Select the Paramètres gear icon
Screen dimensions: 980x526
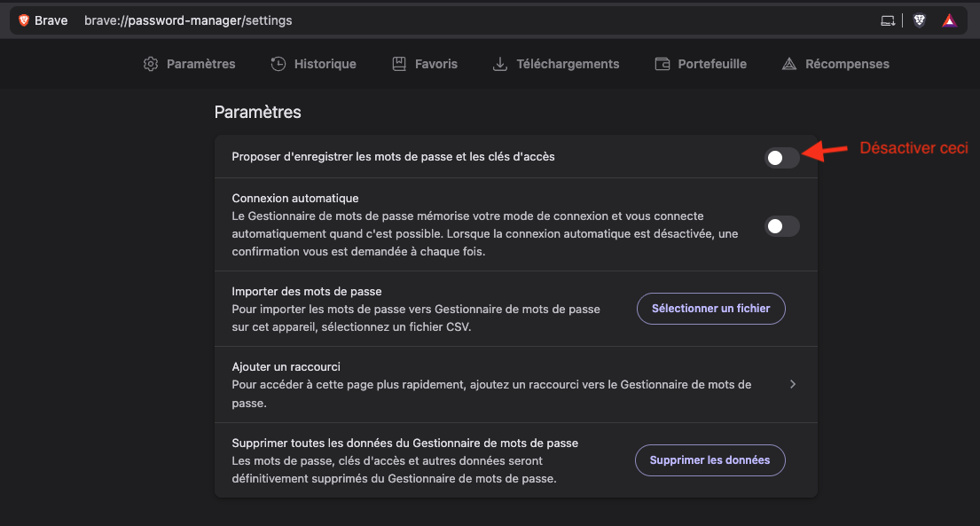(151, 63)
